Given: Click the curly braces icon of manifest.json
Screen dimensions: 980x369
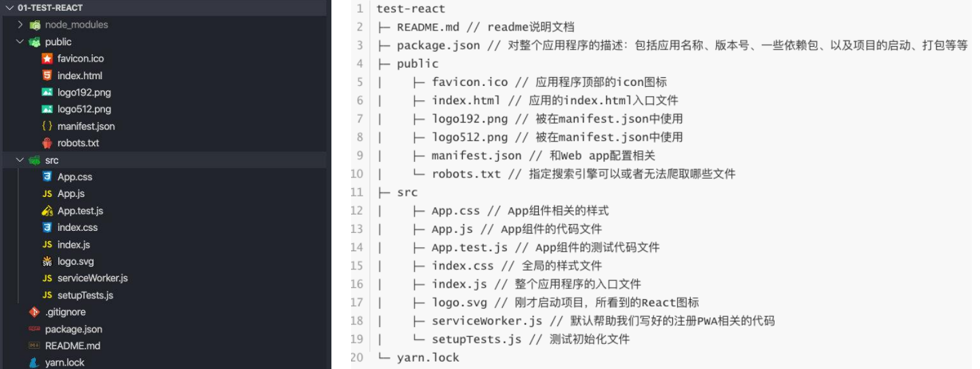Looking at the screenshot, I should tap(47, 127).
